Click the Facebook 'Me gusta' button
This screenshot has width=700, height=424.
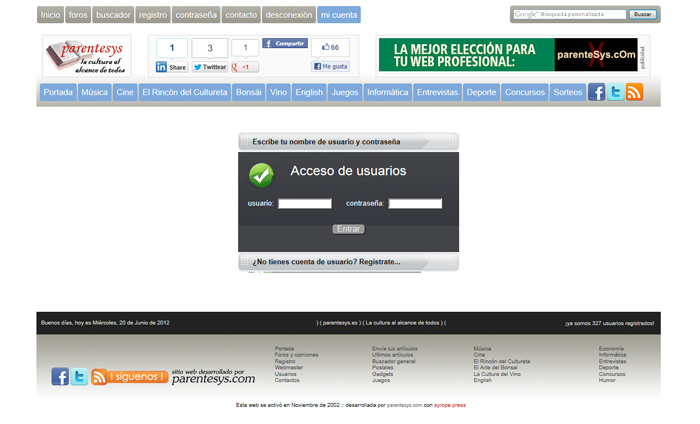click(330, 67)
